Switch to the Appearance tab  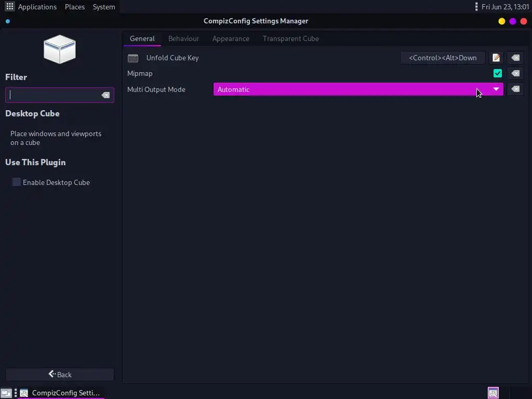tap(231, 38)
